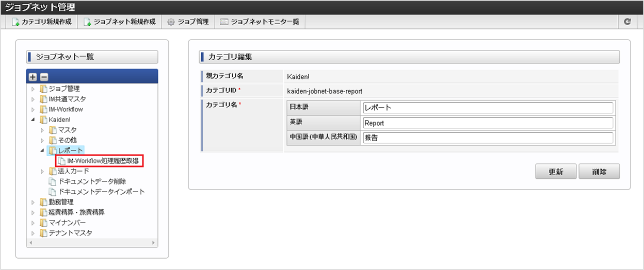Click the tree's horizontal scrollbar right arrow
The height and width of the screenshot is (270, 644).
pos(154,242)
